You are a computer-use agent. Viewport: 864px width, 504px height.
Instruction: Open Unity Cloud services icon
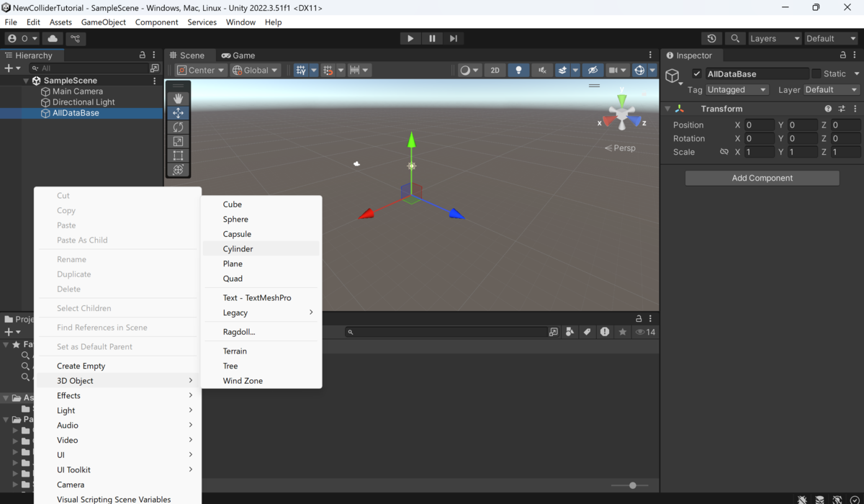tap(53, 39)
